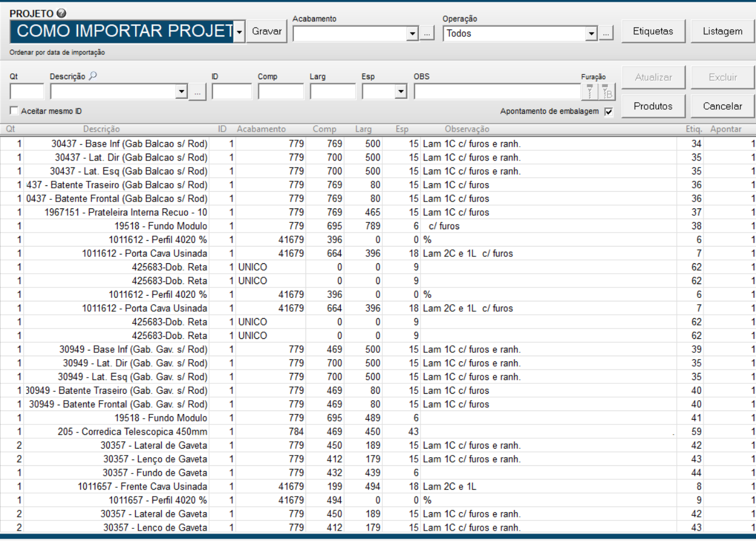Select 30949 - Batente Traseiro (Gab. Gav.) row
Viewport: 756px width, 541px height.
[x=378, y=390]
